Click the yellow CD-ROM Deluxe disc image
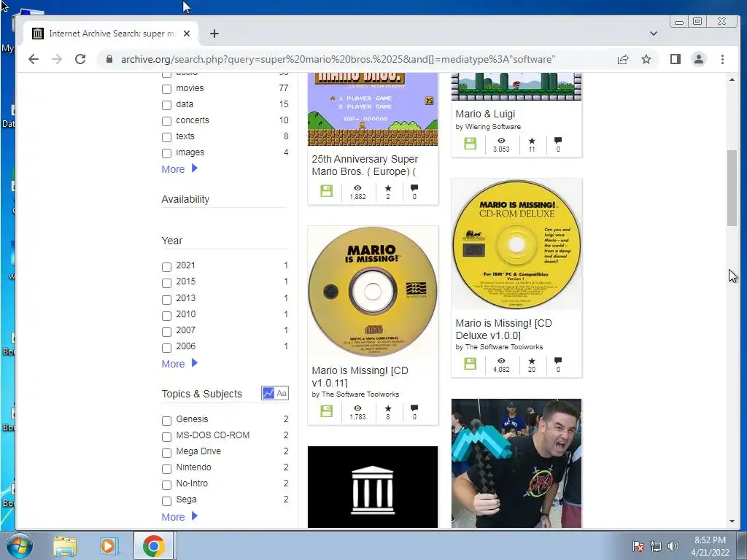The height and width of the screenshot is (560, 747). [516, 244]
